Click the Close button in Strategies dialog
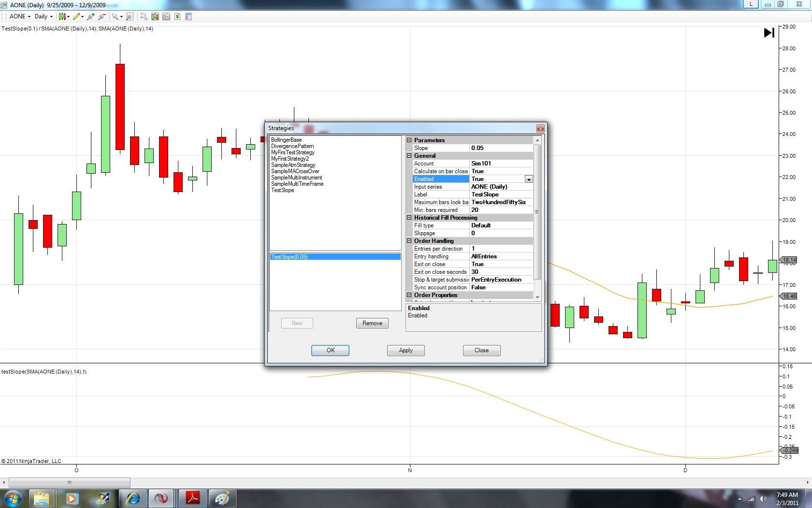This screenshot has width=812, height=508. point(481,350)
